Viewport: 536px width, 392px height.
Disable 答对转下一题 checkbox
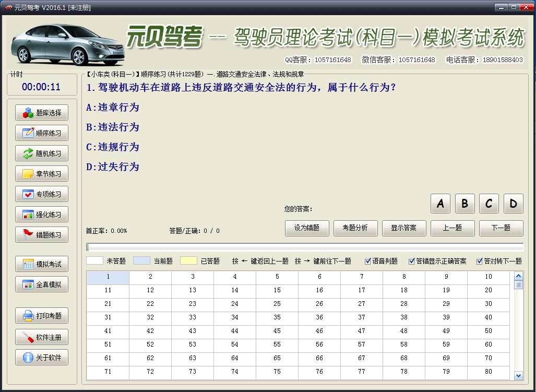point(480,261)
